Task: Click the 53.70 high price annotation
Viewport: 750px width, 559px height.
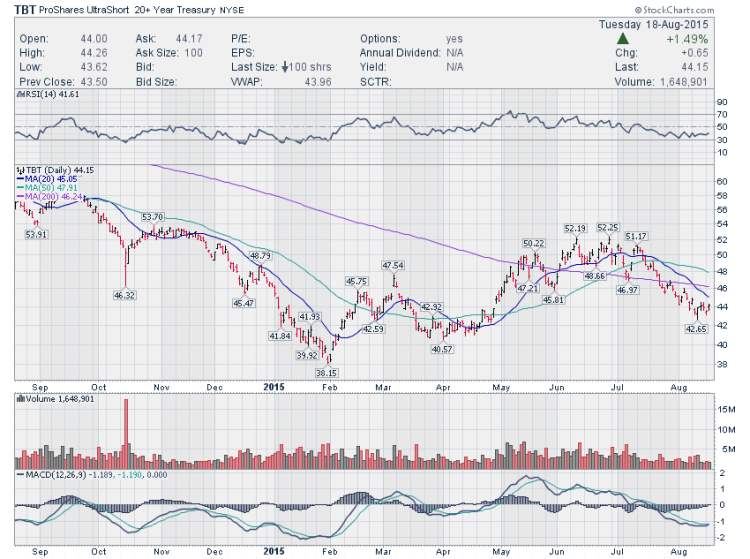Action: tap(152, 217)
